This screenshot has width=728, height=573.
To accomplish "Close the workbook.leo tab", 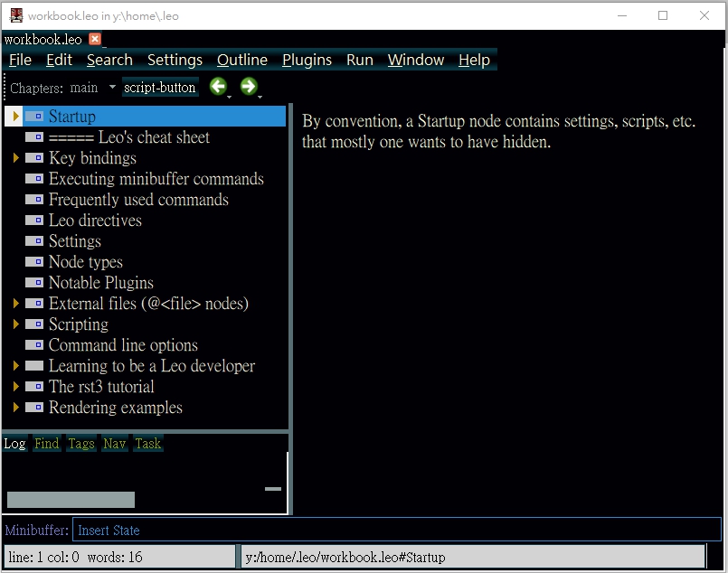I will click(x=95, y=39).
